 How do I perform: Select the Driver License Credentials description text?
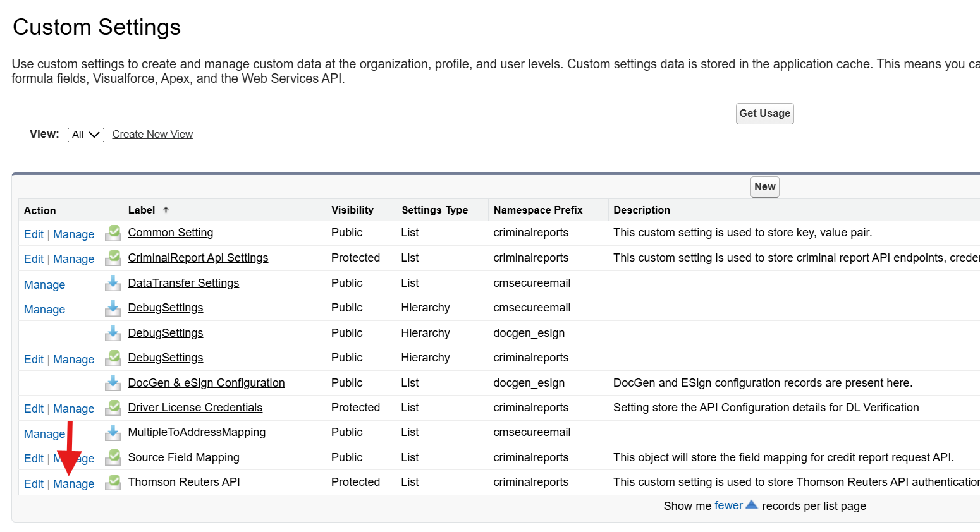766,408
